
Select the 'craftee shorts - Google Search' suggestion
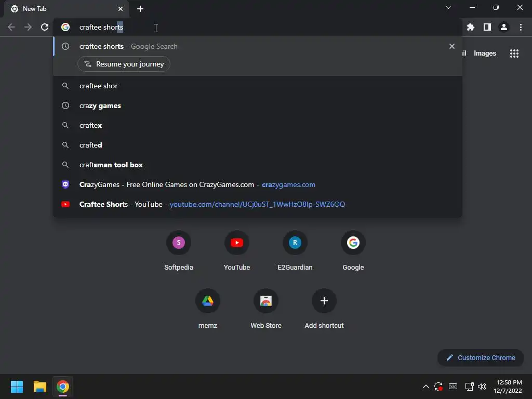[x=258, y=46]
